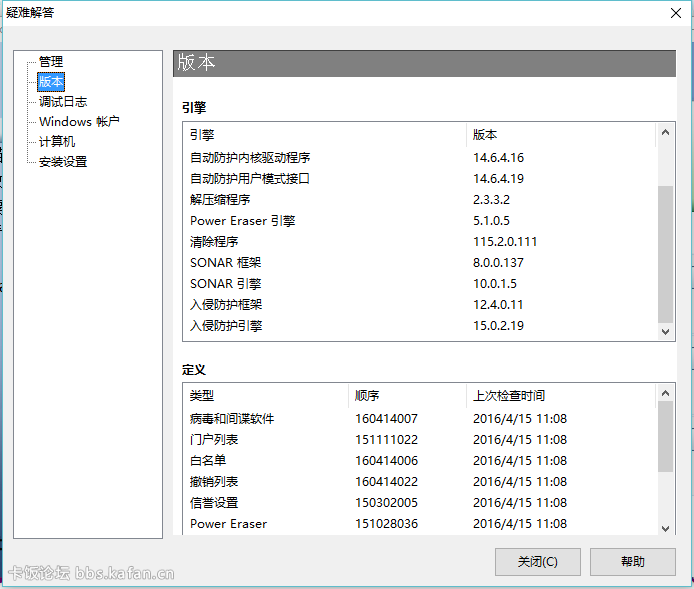The height and width of the screenshot is (589, 694).
Task: Open 安装设置 tree item
Action: [x=63, y=162]
